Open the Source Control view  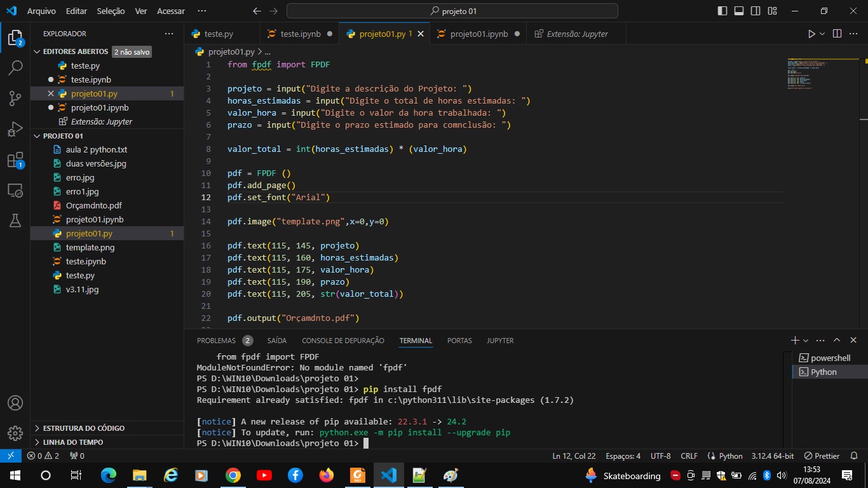[x=15, y=98]
